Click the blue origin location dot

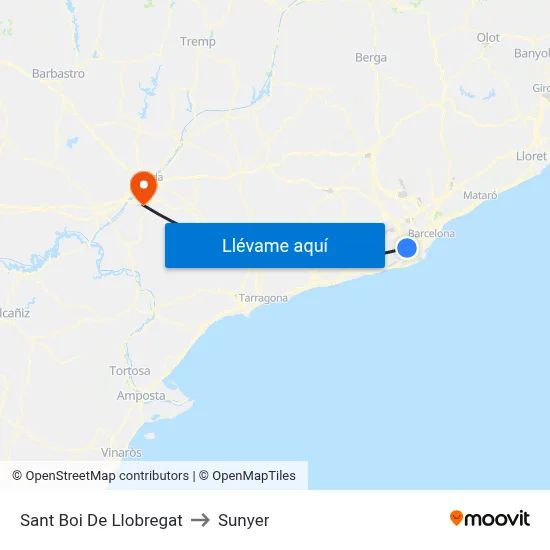[407, 248]
